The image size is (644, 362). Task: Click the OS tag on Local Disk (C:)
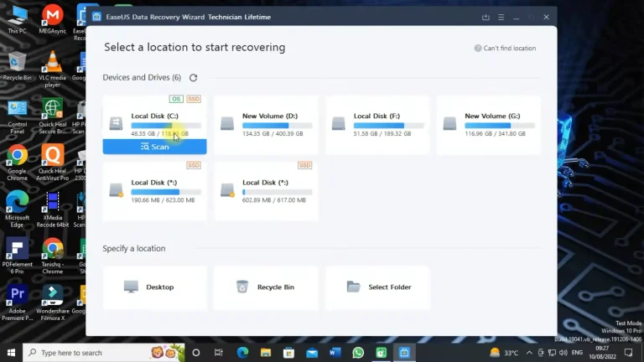[176, 99]
